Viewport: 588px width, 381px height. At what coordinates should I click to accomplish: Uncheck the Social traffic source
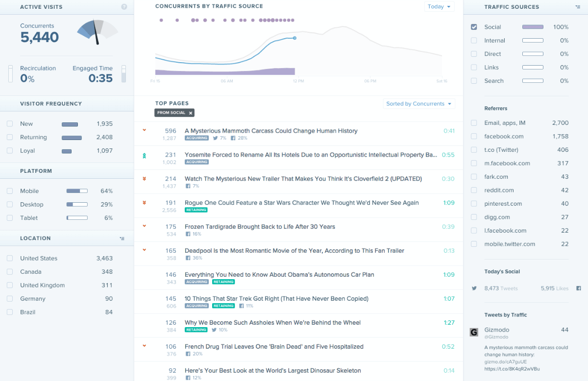[x=474, y=27]
